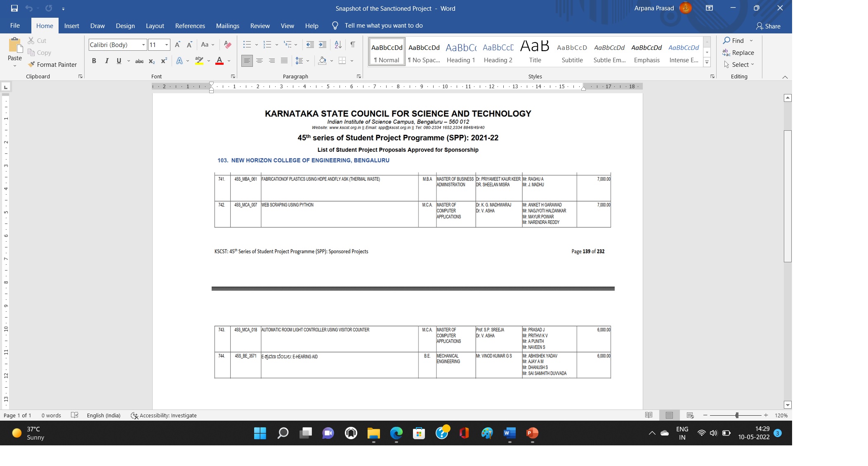The width and height of the screenshot is (868, 466).
Task: Open the File menu
Action: (15, 26)
